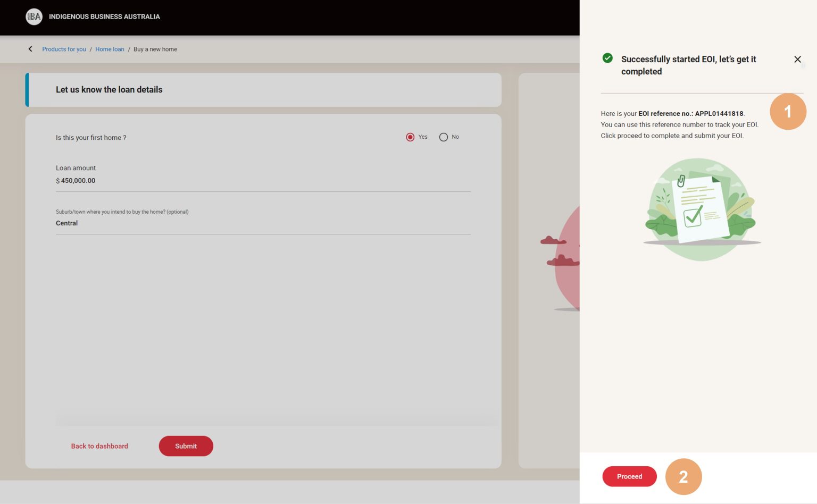The image size is (817, 504).
Task: Click the clipboard checklist illustration
Action: 701,209
